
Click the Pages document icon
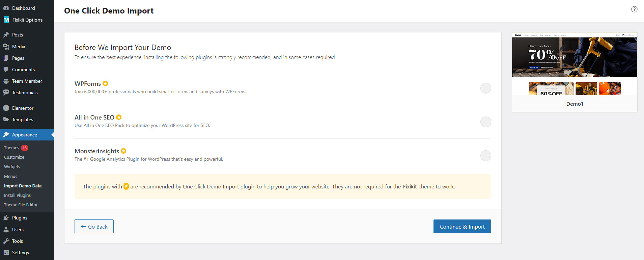(x=6, y=58)
